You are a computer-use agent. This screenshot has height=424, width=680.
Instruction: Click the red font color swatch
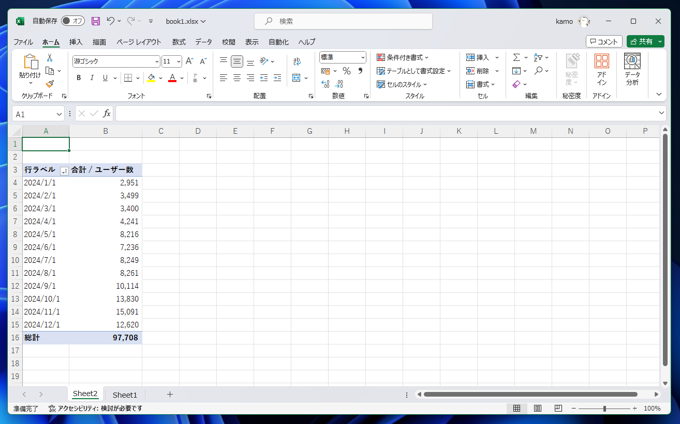click(x=172, y=78)
